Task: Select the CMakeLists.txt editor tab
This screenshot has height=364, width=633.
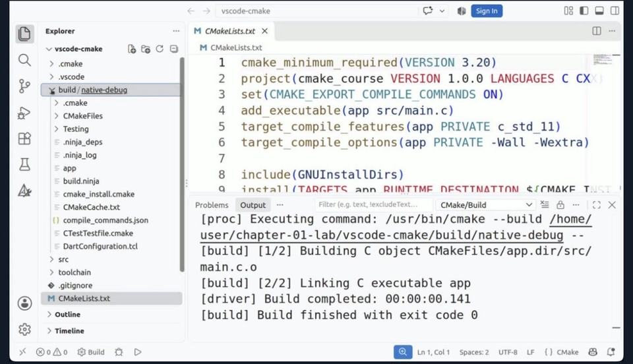Action: 230,31
